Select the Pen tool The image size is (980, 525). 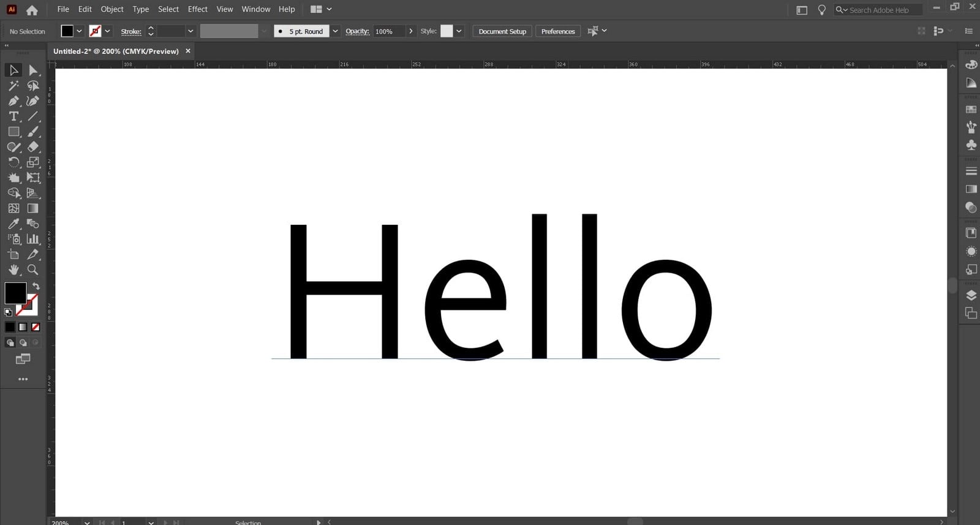13,101
